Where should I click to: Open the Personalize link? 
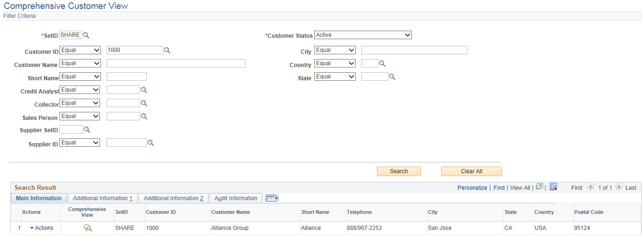[472, 188]
